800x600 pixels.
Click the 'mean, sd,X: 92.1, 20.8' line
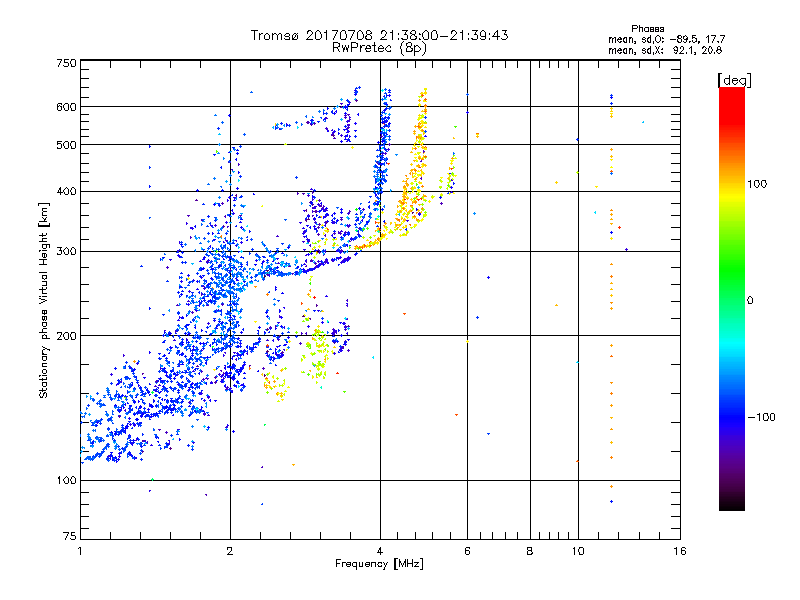pyautogui.click(x=665, y=50)
